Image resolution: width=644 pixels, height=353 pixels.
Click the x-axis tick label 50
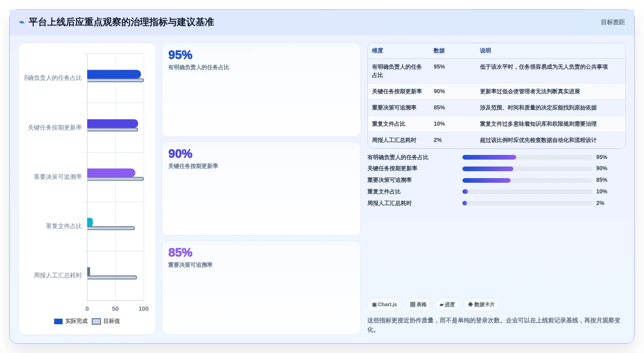point(115,309)
